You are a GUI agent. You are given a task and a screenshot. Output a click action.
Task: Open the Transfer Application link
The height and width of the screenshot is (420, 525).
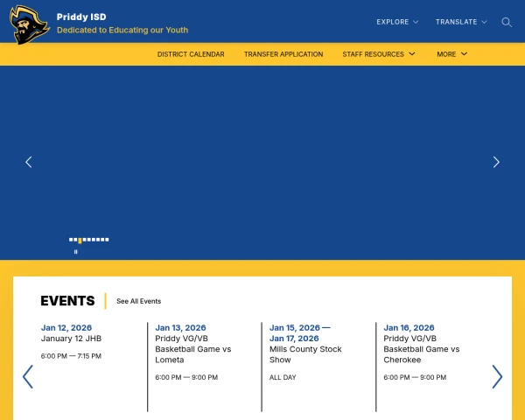[283, 54]
